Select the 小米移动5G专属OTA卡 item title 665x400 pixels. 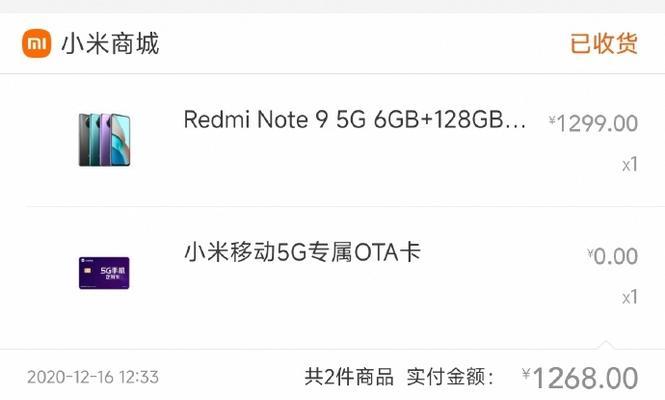point(302,252)
